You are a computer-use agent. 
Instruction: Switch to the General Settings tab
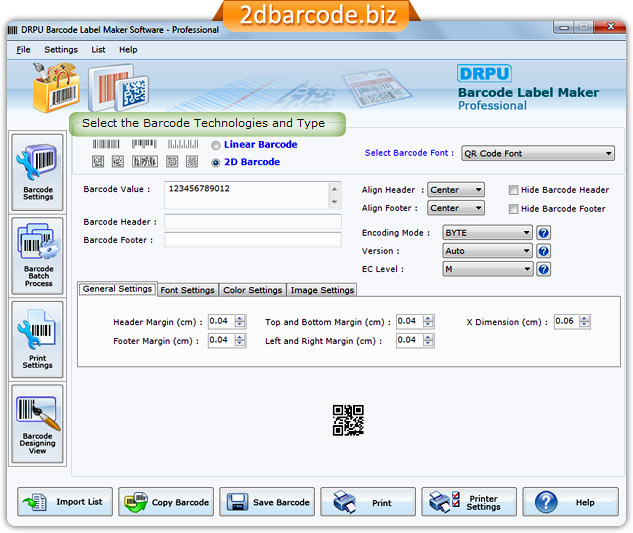pos(117,289)
